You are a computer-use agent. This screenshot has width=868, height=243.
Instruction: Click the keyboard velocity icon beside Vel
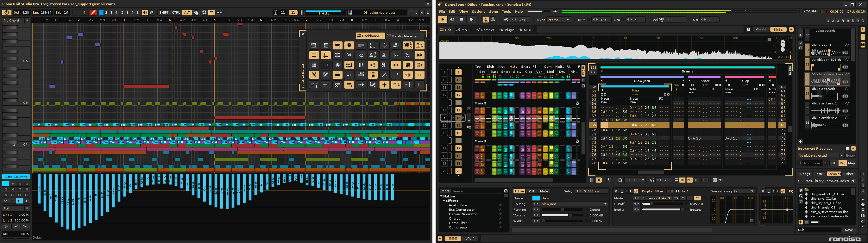662,20
